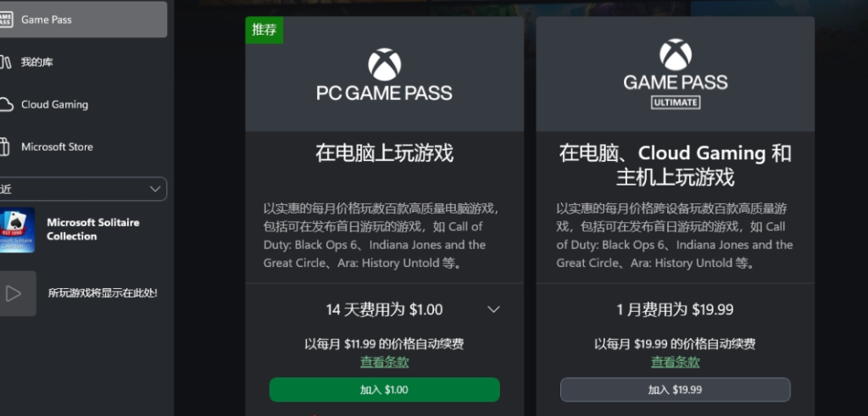Open 查看条款 link under Game Pass Ultimate

[675, 363]
